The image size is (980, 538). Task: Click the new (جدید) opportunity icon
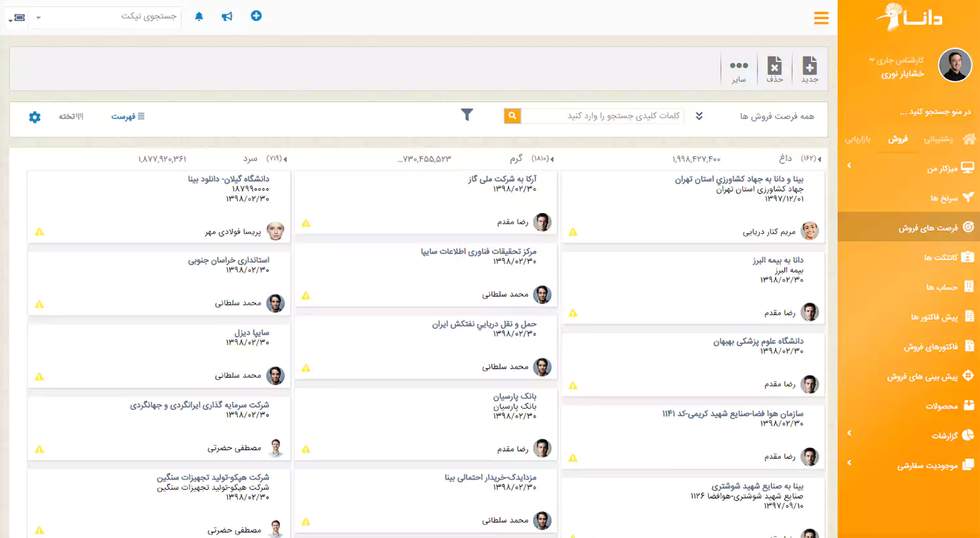pos(809,69)
